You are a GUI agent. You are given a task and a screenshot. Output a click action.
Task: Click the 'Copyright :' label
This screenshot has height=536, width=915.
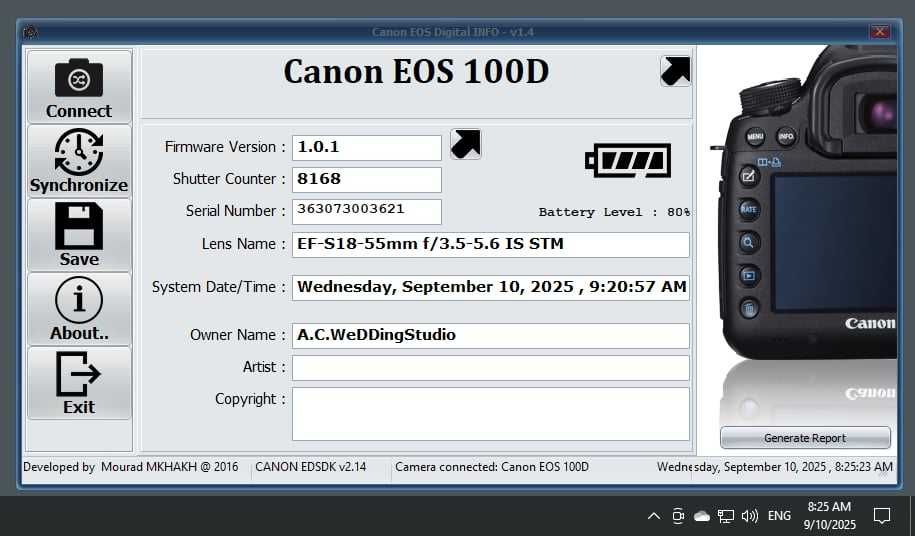pos(250,399)
